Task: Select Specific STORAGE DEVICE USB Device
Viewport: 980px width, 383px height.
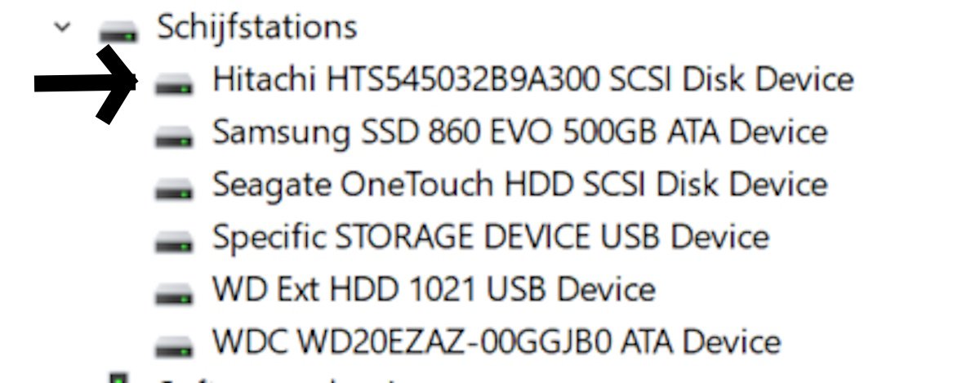Action: (x=490, y=237)
